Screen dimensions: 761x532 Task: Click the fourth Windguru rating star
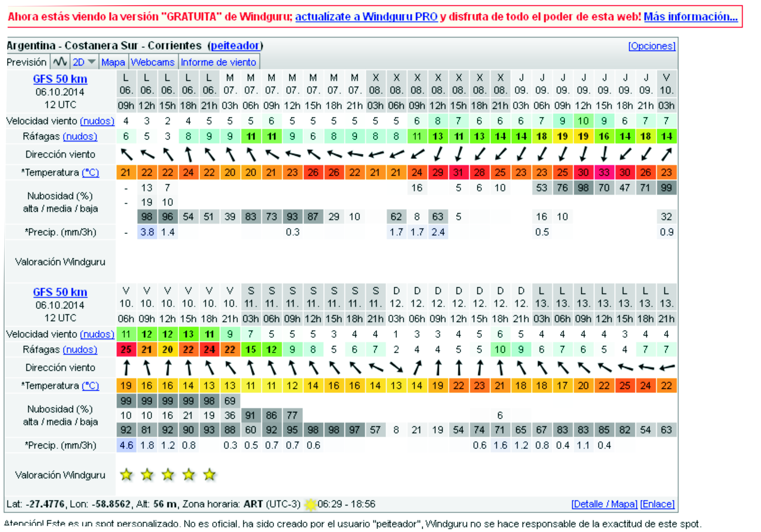[189, 475]
